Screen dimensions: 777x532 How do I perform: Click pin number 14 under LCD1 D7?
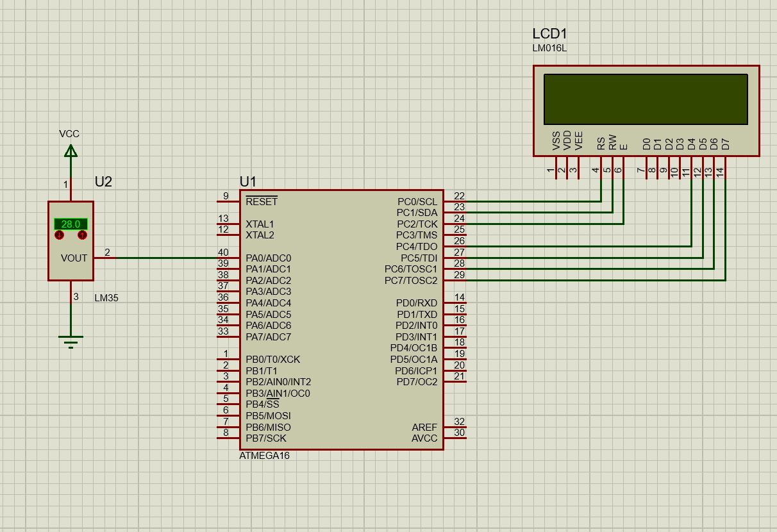pos(720,172)
